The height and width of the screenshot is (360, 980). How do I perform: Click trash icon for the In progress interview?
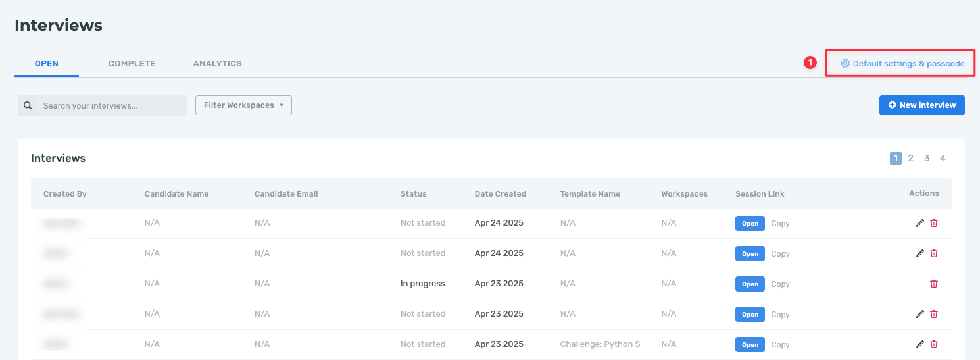(934, 284)
